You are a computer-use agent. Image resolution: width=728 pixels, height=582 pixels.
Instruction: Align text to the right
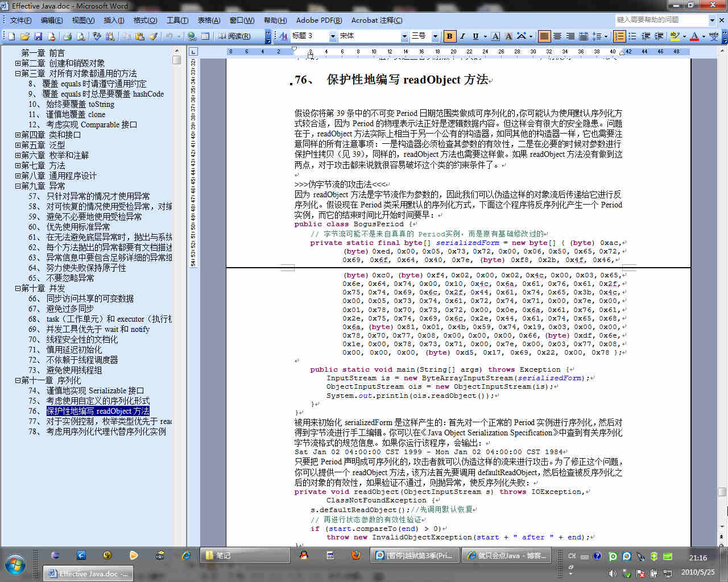click(x=570, y=36)
